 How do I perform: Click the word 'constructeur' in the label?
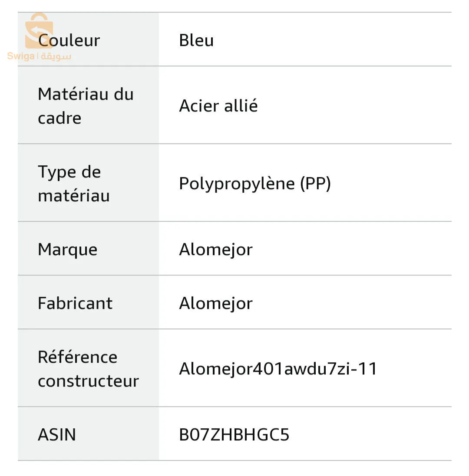point(88,381)
